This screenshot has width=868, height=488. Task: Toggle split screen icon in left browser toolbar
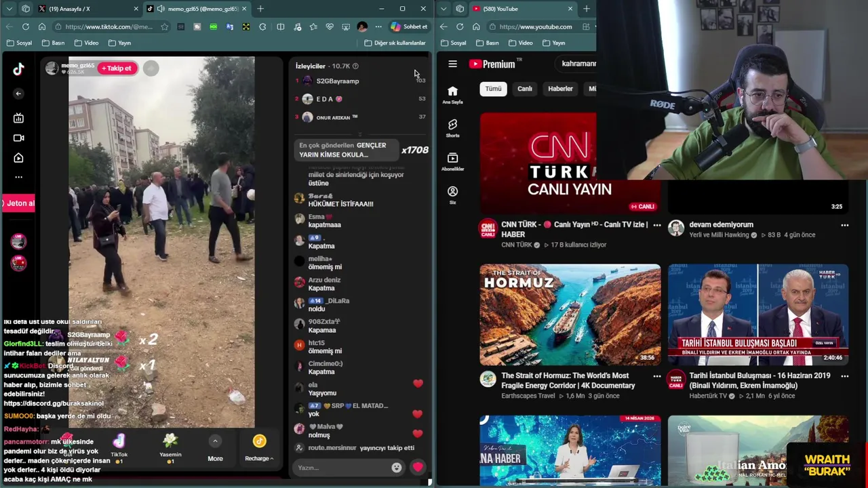click(281, 26)
